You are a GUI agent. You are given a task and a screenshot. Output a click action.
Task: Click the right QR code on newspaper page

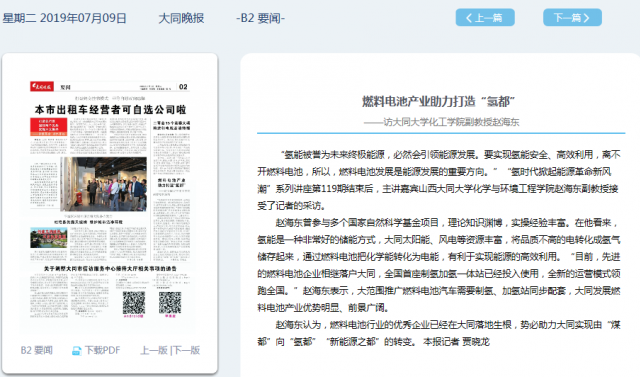[x=170, y=302]
